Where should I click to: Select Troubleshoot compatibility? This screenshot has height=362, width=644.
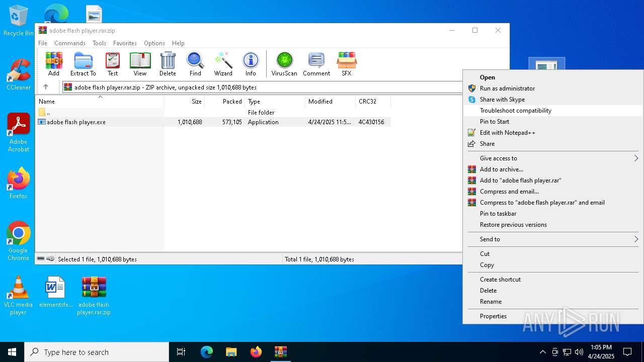coord(552,110)
